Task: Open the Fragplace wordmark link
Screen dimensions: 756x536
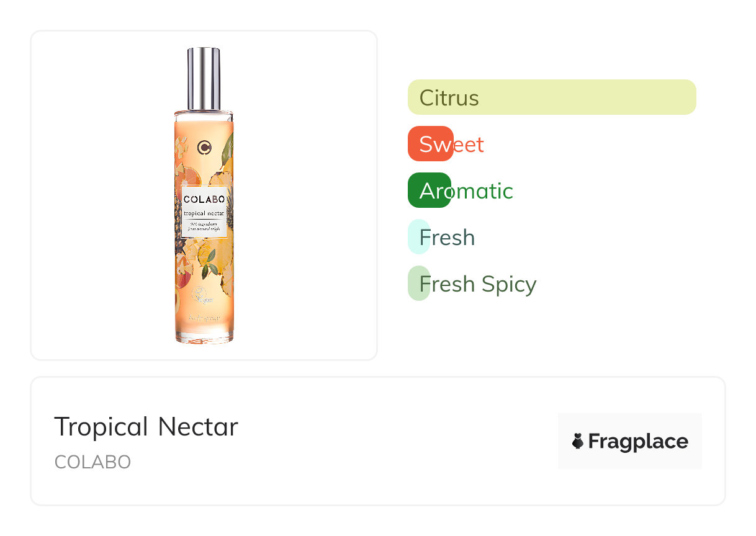Action: (x=637, y=442)
